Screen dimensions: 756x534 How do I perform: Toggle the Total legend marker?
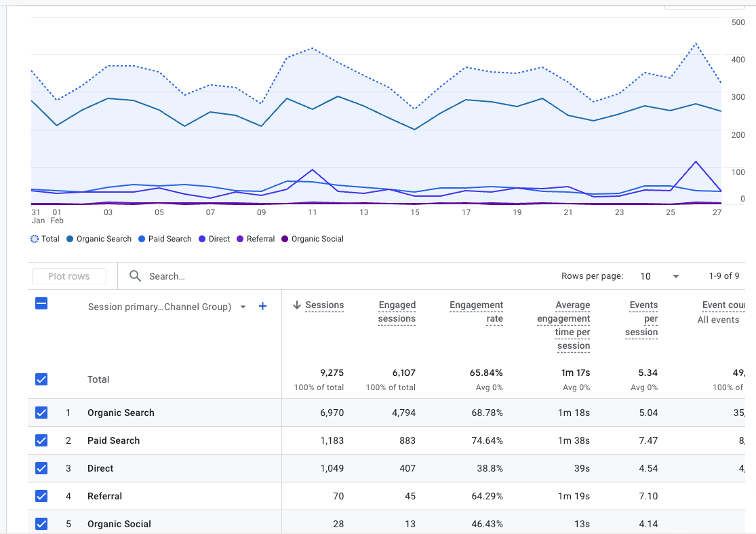(x=34, y=239)
